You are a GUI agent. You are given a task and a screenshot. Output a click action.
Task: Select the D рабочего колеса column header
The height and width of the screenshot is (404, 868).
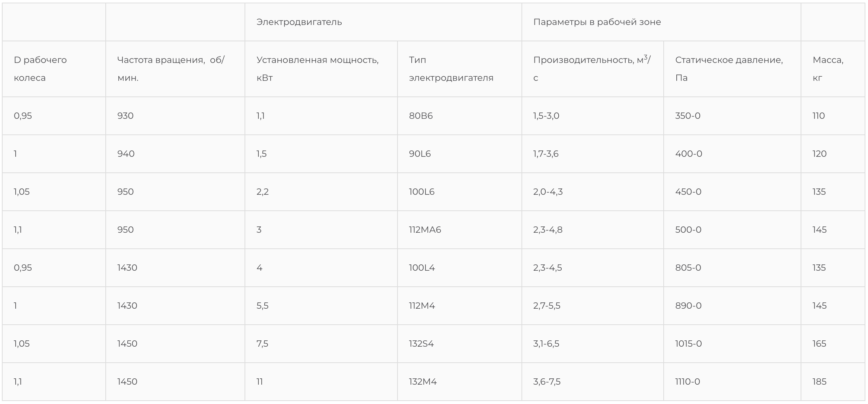[x=40, y=69]
